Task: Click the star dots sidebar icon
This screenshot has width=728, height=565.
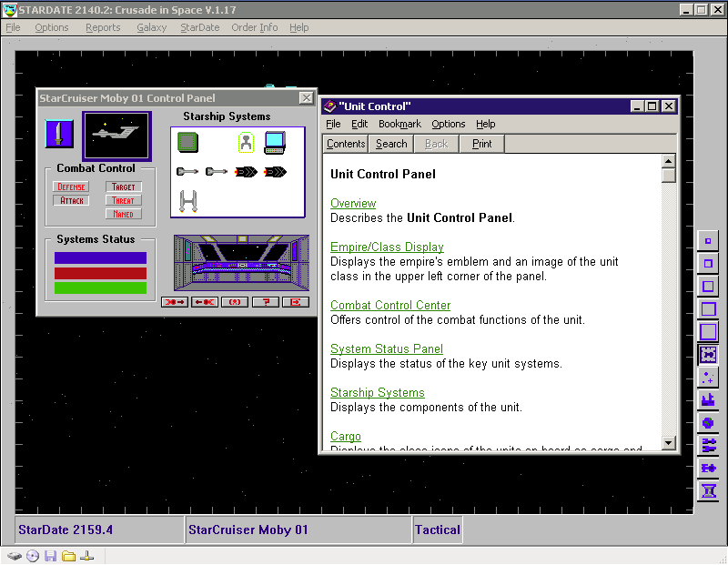Action: [708, 378]
